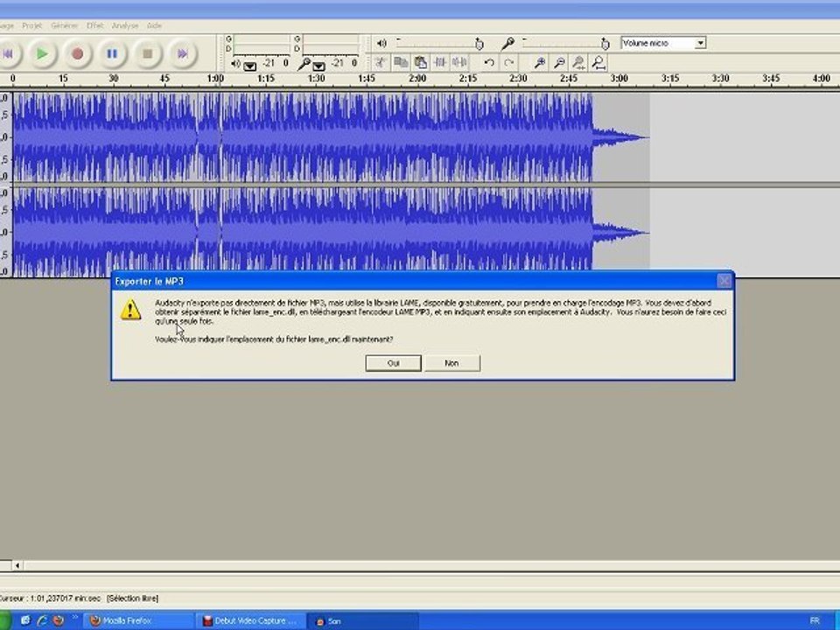Click the [Sélection libre] status text
This screenshot has width=840, height=630.
132,598
